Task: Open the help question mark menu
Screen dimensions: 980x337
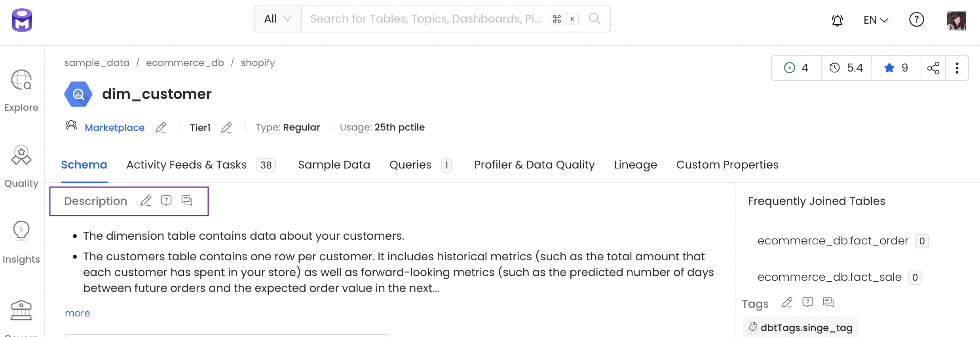Action: tap(917, 19)
